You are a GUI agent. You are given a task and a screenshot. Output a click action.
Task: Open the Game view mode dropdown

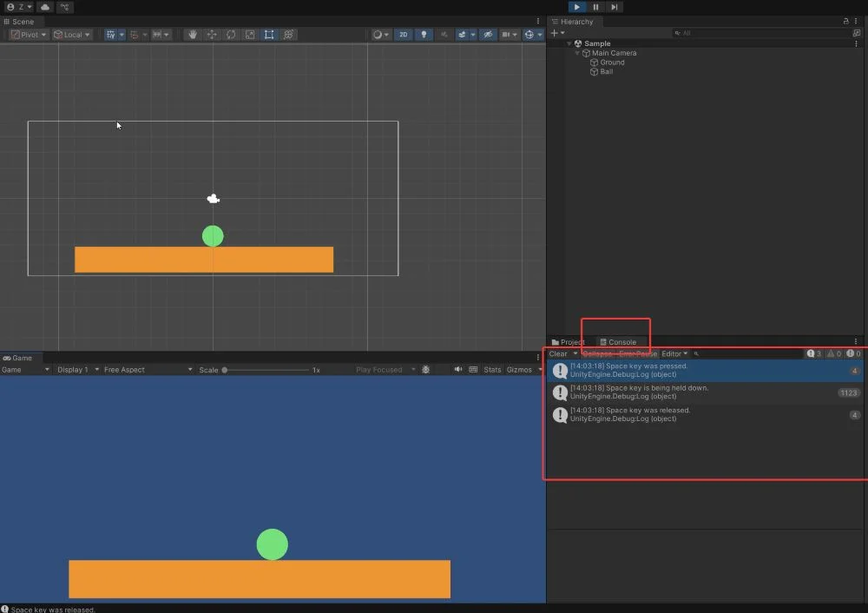(x=25, y=370)
